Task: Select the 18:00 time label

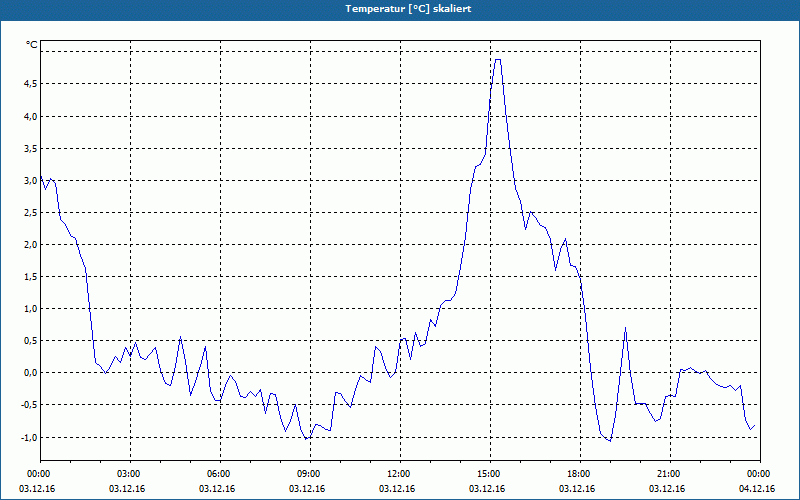Action: pos(580,474)
